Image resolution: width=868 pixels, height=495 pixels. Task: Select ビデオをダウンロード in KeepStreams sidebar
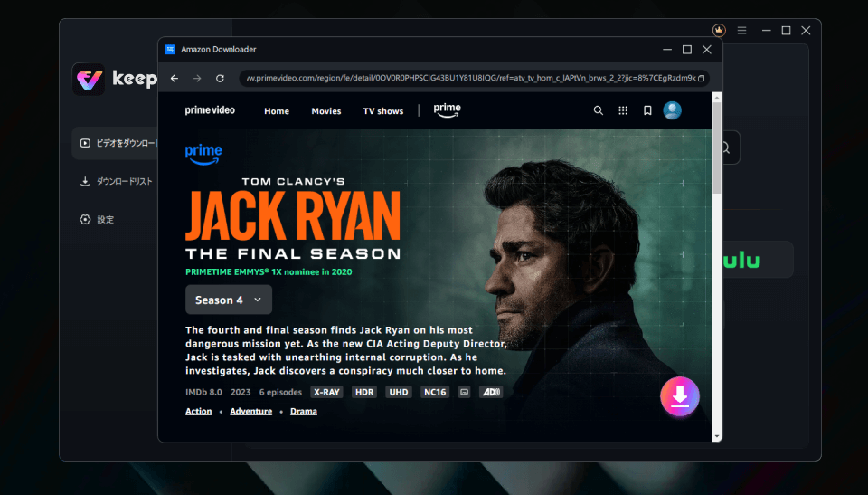click(115, 143)
